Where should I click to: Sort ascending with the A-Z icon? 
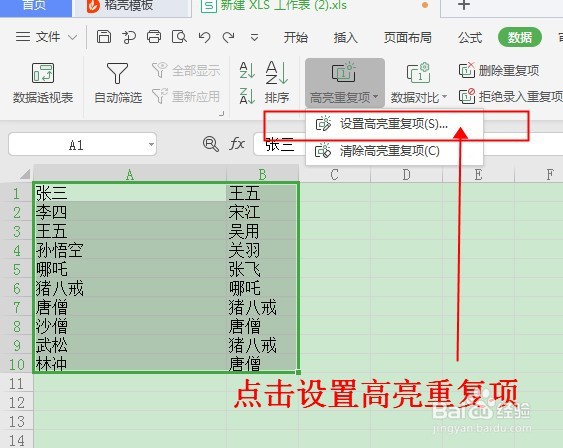tap(247, 70)
